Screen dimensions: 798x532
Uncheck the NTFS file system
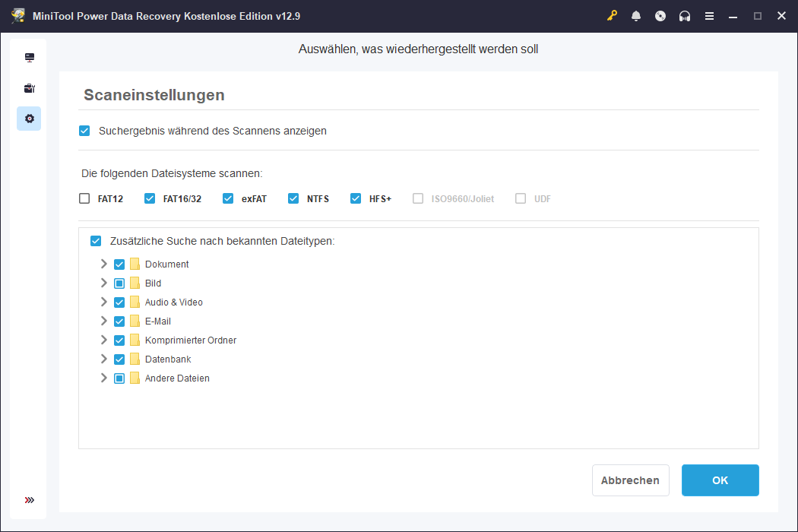(x=293, y=198)
